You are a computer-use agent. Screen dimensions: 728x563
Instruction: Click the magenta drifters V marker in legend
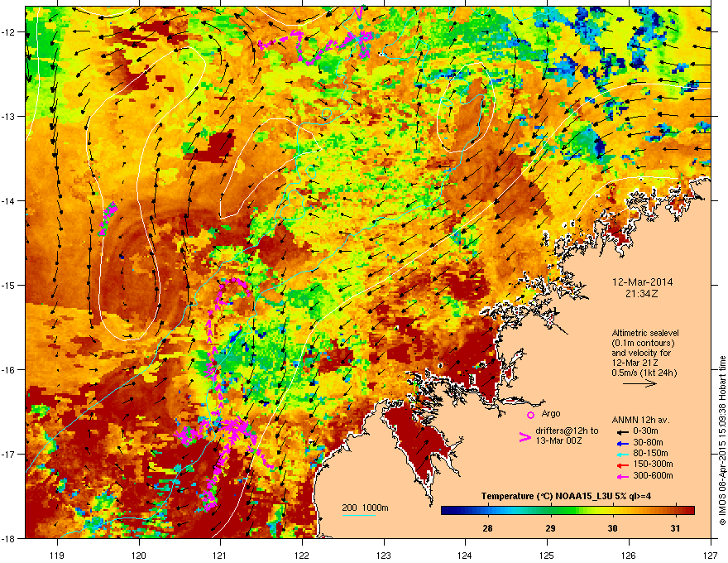pyautogui.click(x=524, y=436)
